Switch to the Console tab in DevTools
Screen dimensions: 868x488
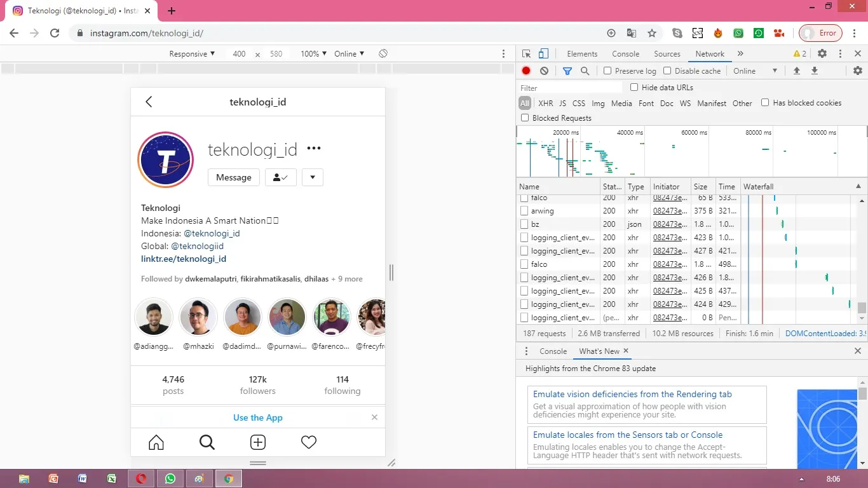(625, 54)
